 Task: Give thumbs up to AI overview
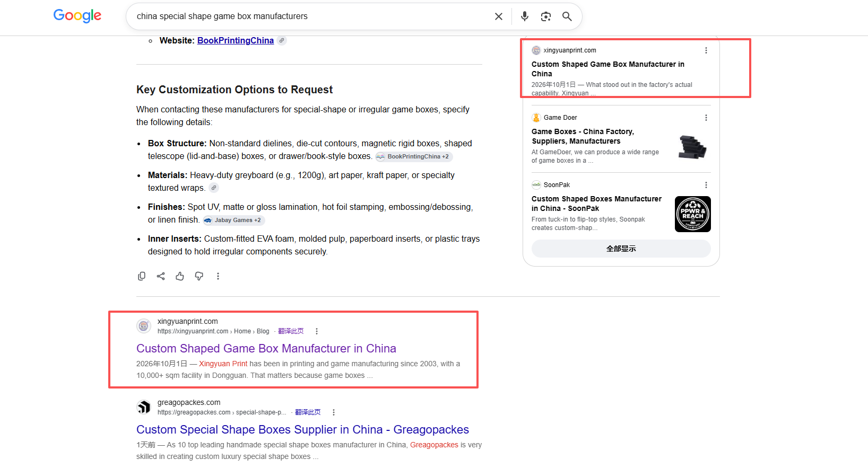click(180, 276)
